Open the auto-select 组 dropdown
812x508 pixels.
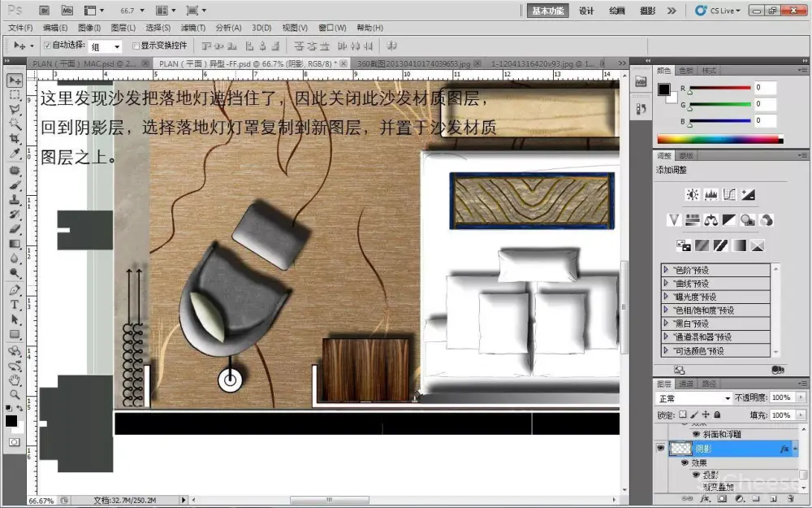106,46
